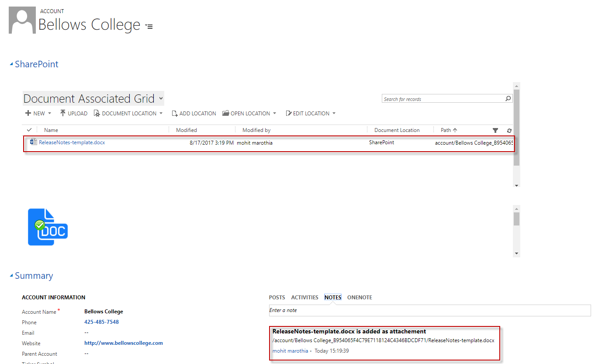Switch to the ACTIVITIES tab

point(305,298)
